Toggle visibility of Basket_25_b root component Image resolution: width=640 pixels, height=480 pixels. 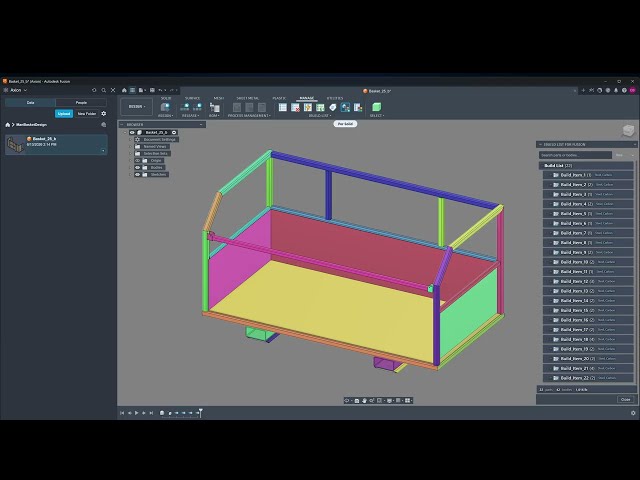tap(132, 132)
